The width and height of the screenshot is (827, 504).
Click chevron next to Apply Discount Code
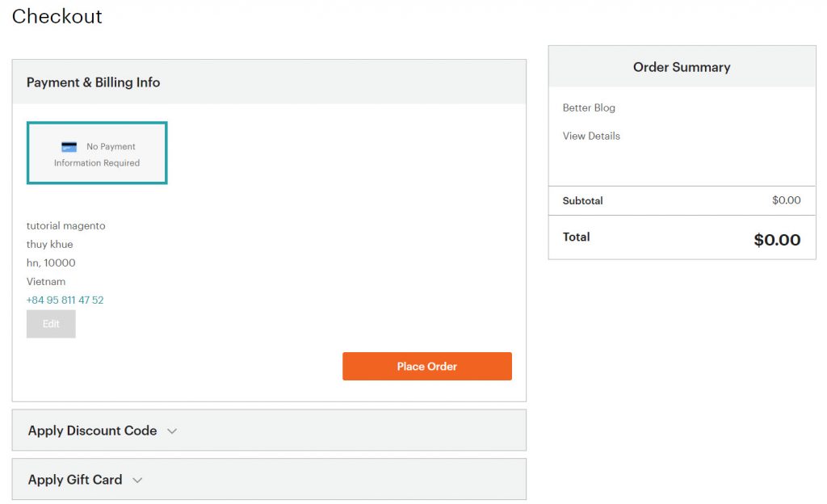click(x=172, y=431)
